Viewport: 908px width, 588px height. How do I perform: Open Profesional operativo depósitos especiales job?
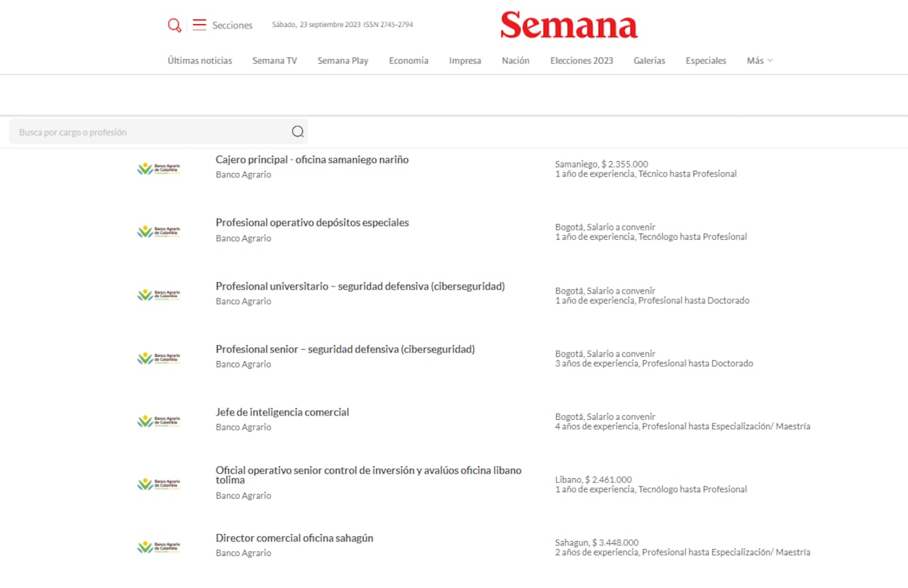312,223
